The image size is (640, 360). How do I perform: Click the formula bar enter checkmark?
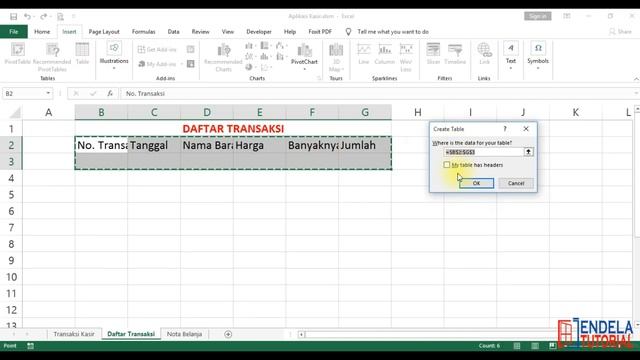click(93, 93)
